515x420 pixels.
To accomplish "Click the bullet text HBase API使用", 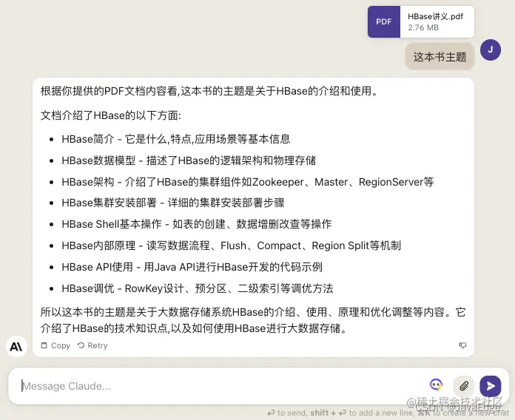I will tap(192, 267).
